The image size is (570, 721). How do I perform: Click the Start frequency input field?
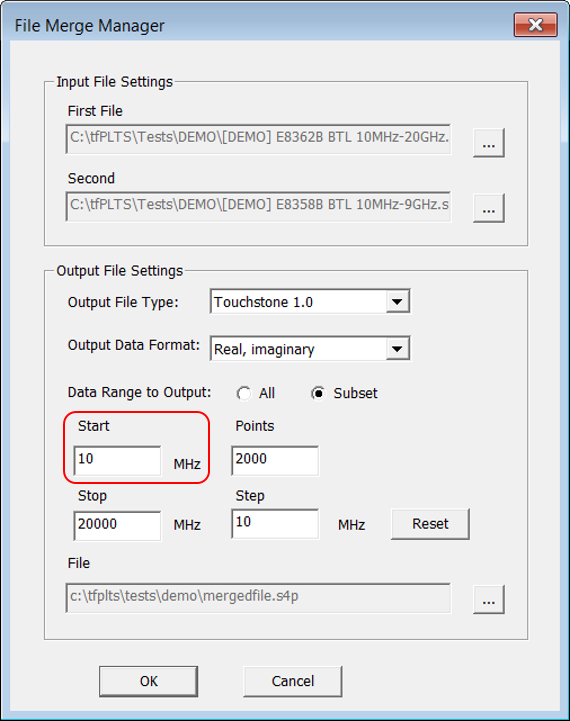click(x=117, y=460)
